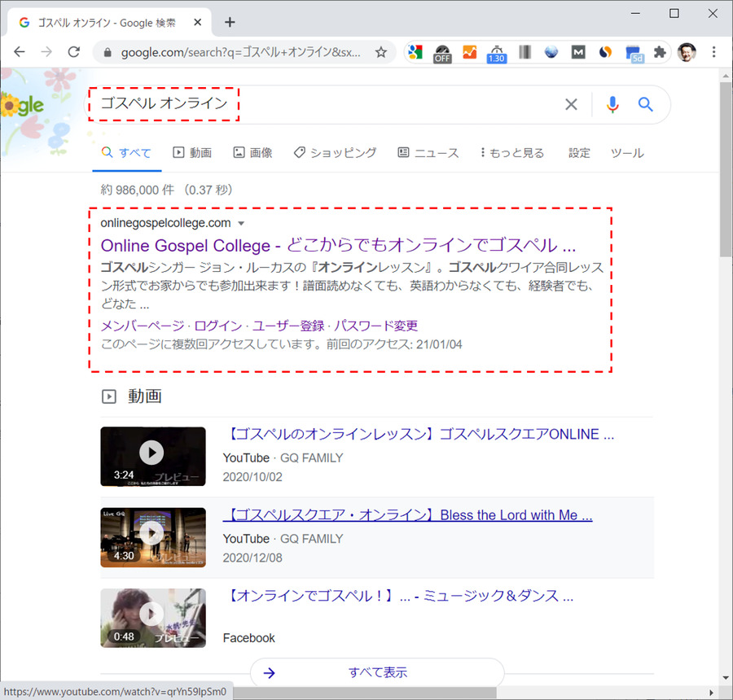
Task: Expand the onlinegospelcollege.com result options arrow
Action: 241,223
